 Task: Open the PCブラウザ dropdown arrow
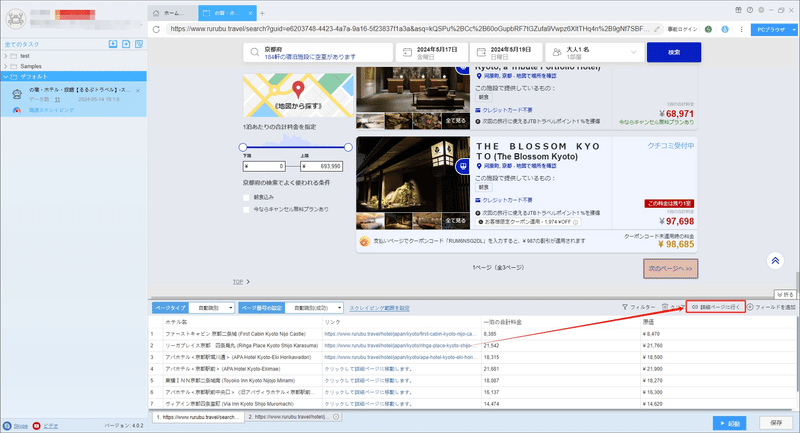click(x=794, y=30)
